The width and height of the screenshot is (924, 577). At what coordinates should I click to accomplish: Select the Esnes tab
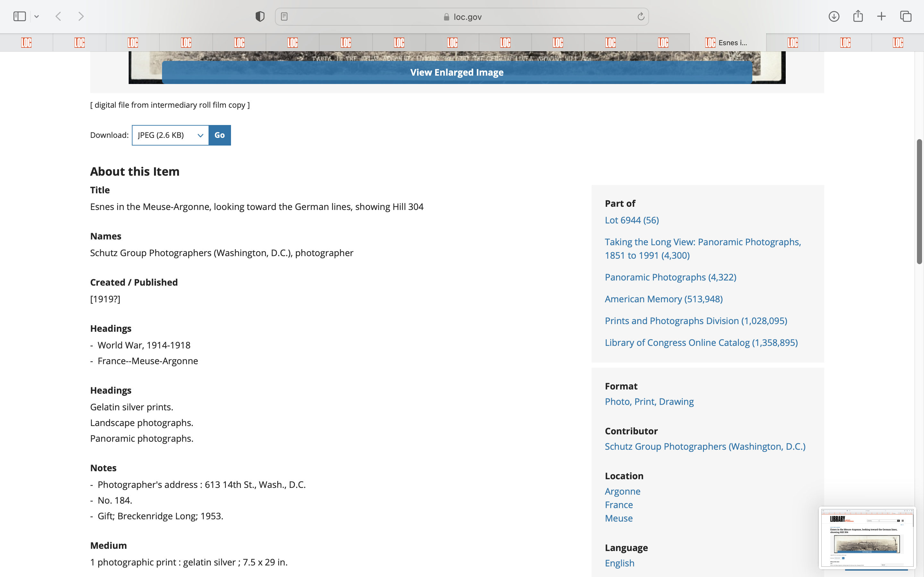[x=727, y=42]
